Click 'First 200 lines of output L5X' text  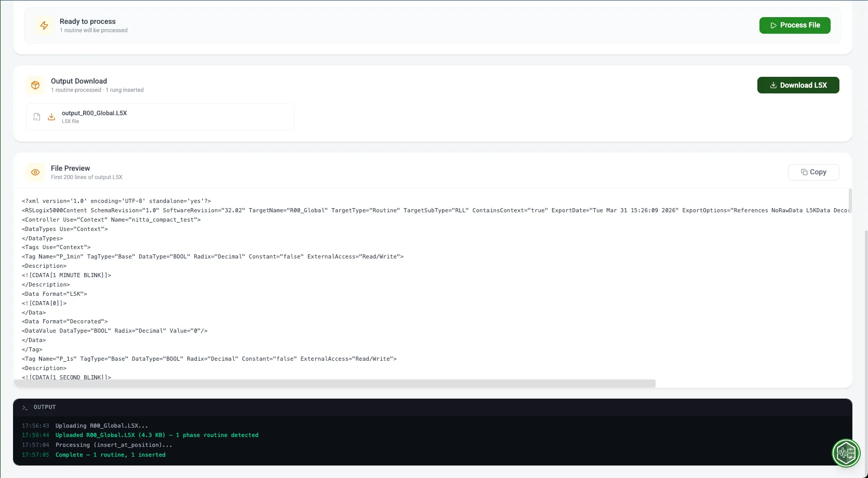point(87,177)
